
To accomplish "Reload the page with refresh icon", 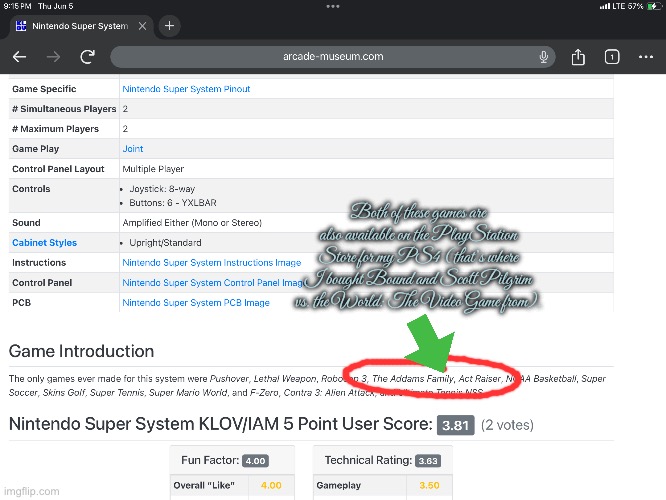I will (88, 56).
